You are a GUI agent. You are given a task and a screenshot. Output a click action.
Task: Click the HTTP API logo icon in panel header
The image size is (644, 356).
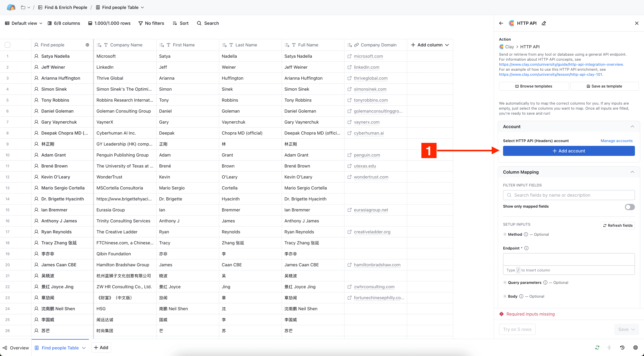[x=512, y=23]
